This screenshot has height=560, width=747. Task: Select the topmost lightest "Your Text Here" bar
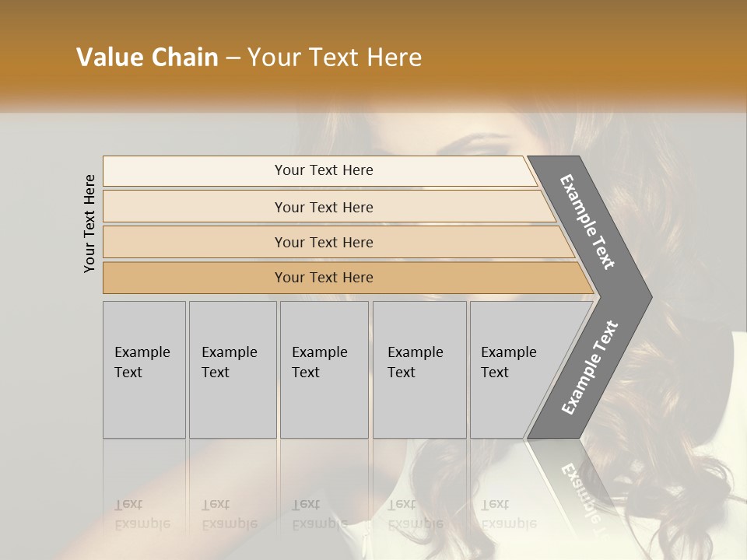(323, 171)
